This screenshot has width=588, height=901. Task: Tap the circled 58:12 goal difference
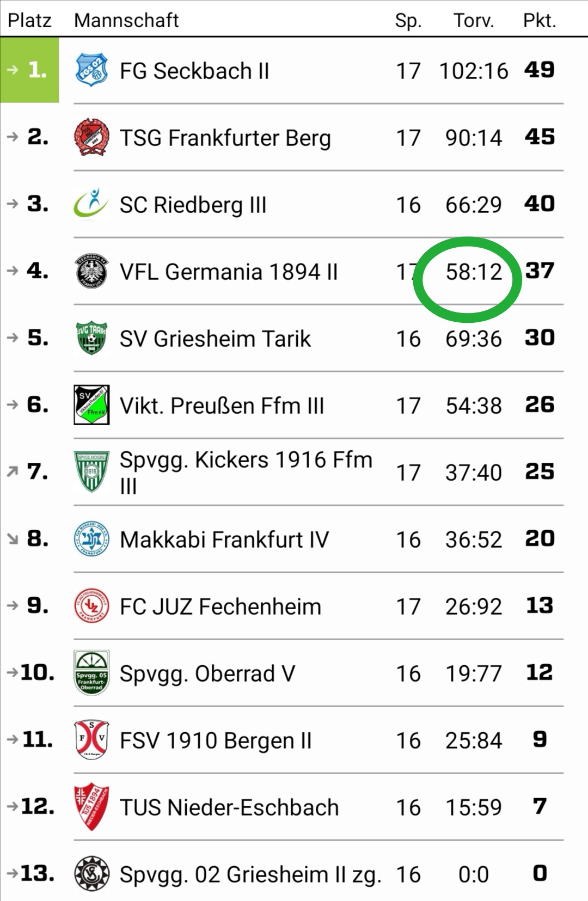[x=474, y=272]
